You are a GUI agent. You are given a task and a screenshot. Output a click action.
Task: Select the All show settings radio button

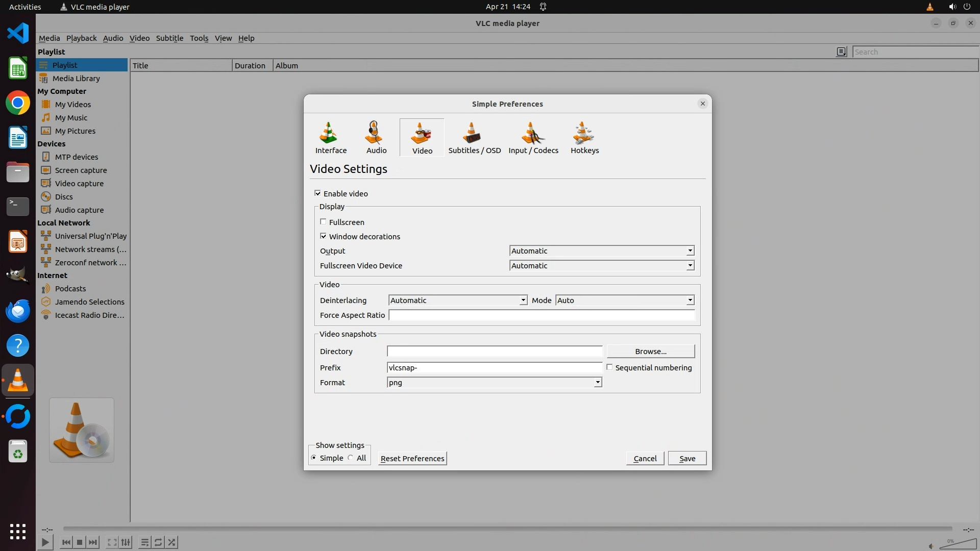(351, 458)
